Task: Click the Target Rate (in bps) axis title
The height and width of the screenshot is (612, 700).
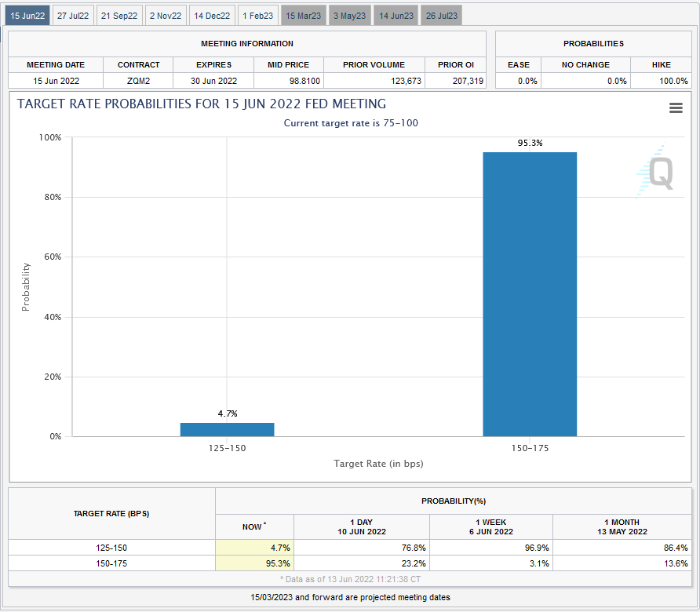Action: tap(378, 464)
